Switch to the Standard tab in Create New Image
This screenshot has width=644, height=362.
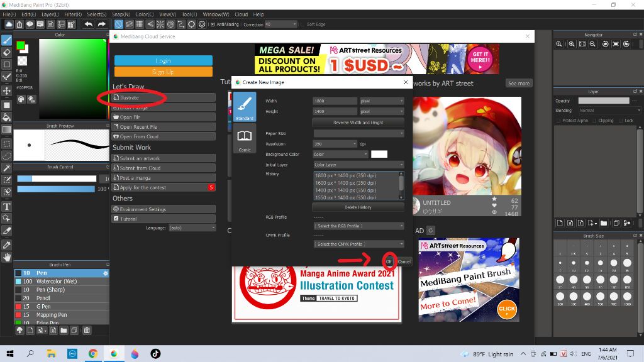point(245,107)
